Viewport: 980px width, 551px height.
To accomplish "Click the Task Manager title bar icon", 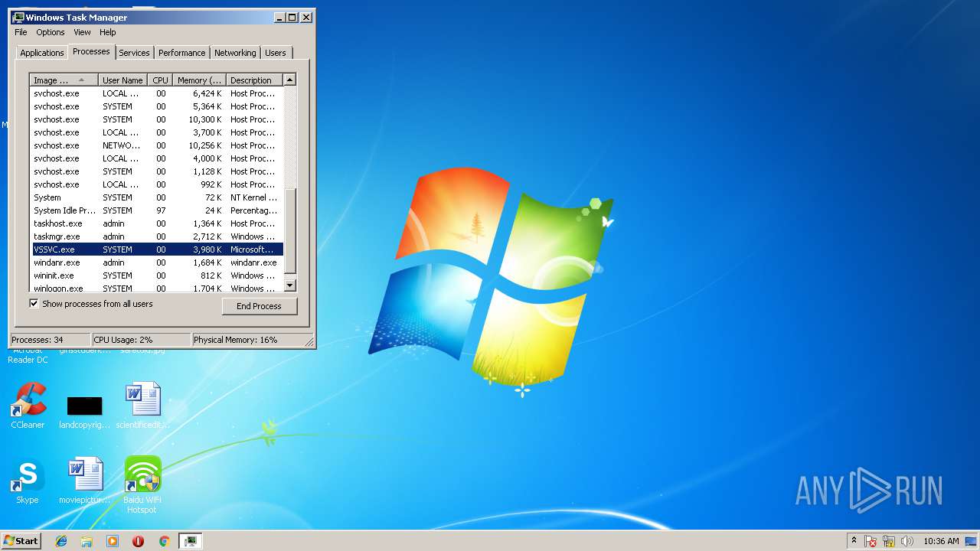I will point(18,17).
